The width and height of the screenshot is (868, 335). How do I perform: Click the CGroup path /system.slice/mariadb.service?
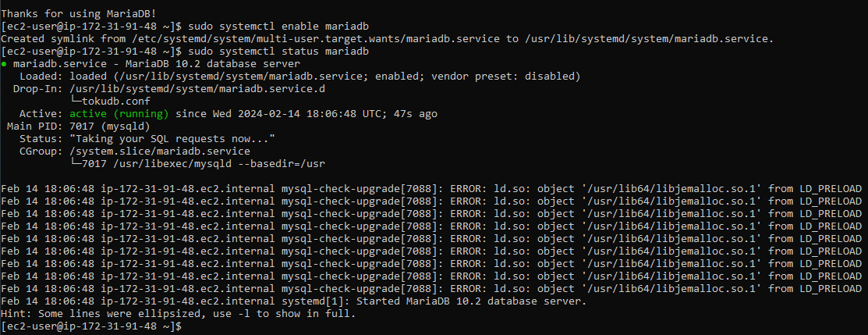[160, 151]
